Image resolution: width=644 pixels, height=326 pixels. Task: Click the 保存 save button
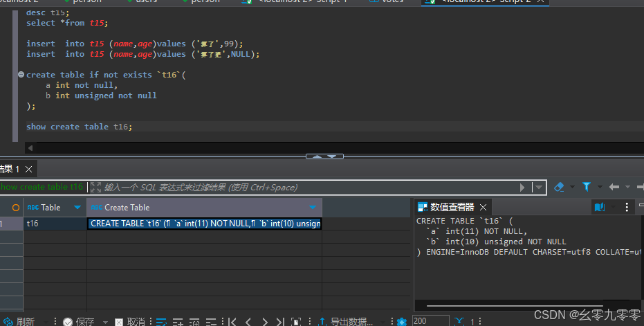(78, 321)
